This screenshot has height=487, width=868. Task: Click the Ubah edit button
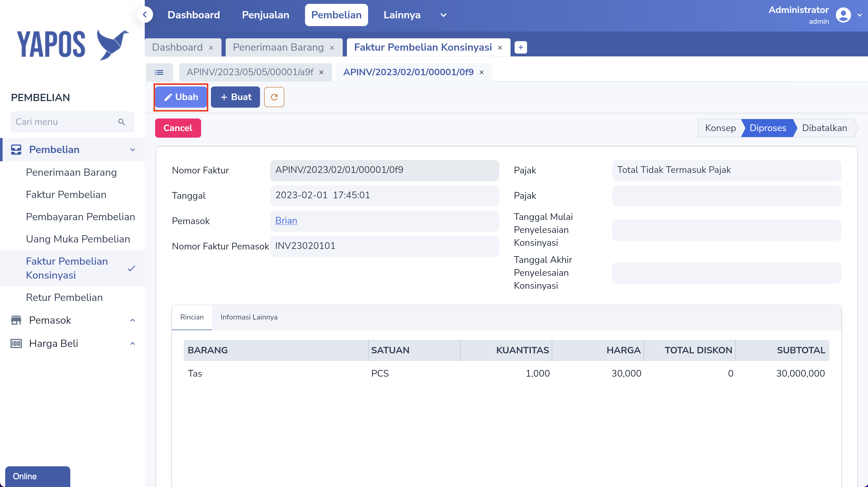[x=181, y=97]
